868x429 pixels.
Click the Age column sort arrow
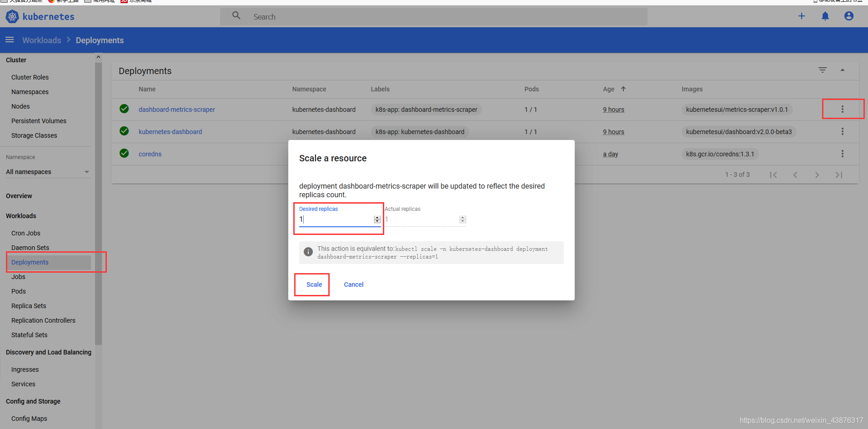[x=623, y=89]
